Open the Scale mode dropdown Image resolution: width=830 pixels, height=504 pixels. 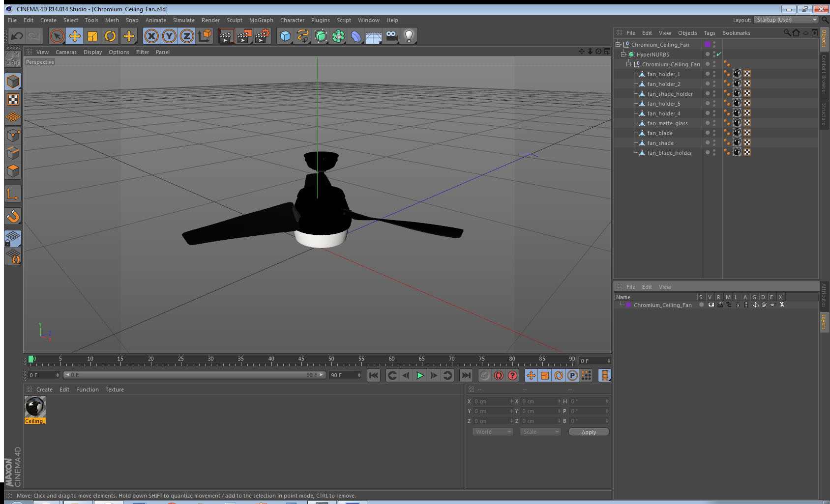(x=540, y=432)
